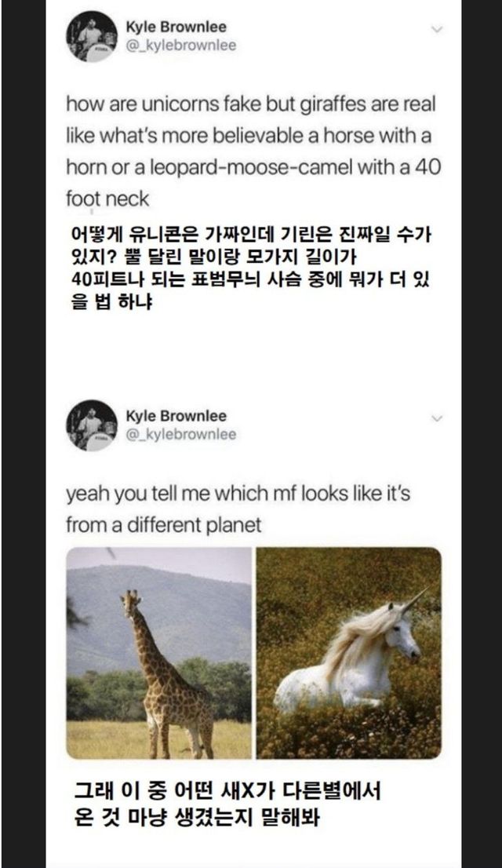Click Kyle Brownlee name on second tweet

point(176,416)
